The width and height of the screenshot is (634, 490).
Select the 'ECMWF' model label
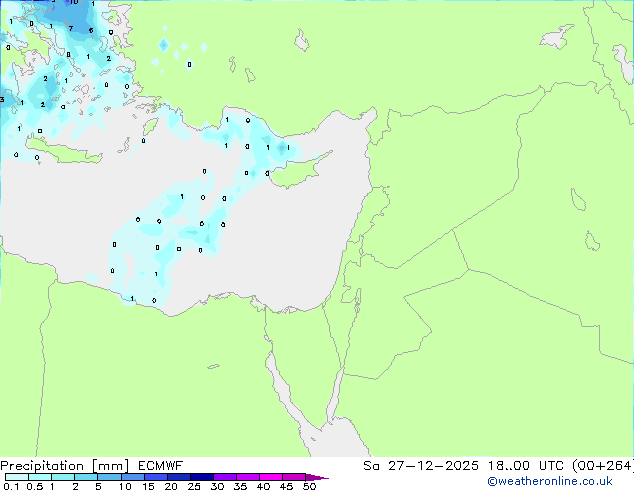(161, 466)
